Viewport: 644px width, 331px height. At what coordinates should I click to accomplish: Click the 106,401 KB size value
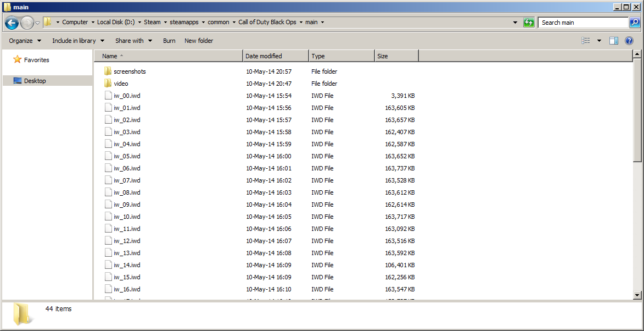point(400,265)
